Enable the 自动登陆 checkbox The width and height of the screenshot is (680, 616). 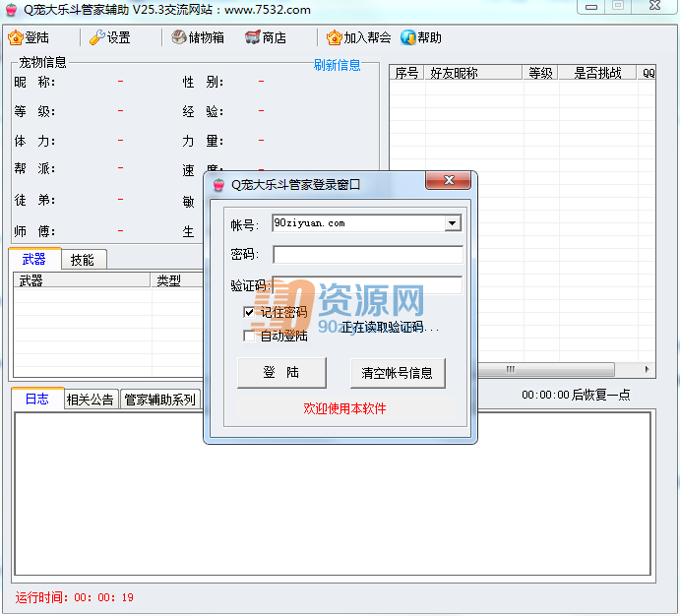[x=249, y=336]
